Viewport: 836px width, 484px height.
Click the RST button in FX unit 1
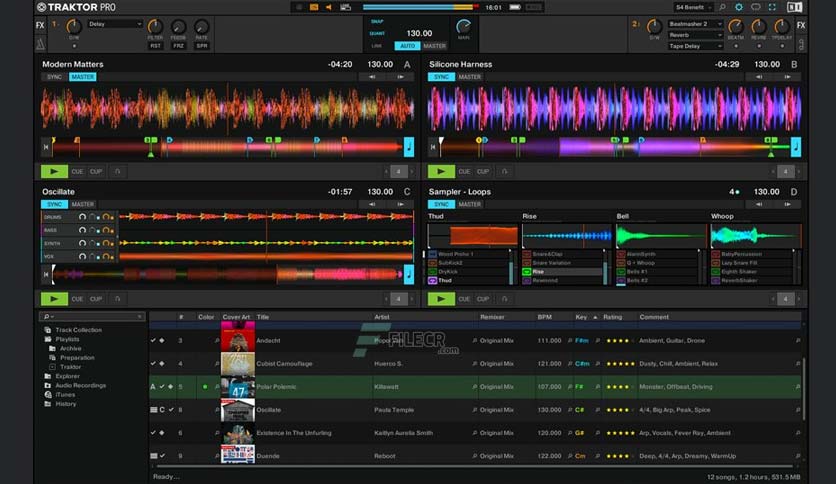pos(155,46)
